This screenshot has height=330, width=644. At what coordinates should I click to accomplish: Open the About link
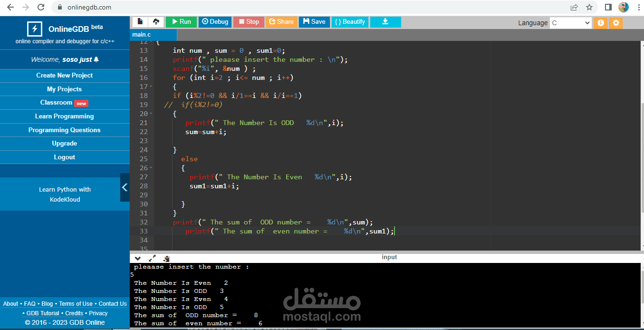coord(10,304)
